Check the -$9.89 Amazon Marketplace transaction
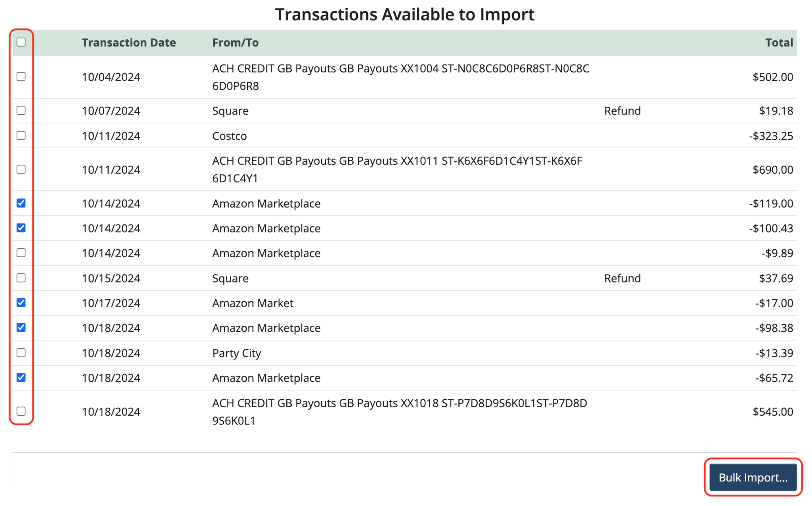Screen dimensions: 812x506 [x=21, y=253]
